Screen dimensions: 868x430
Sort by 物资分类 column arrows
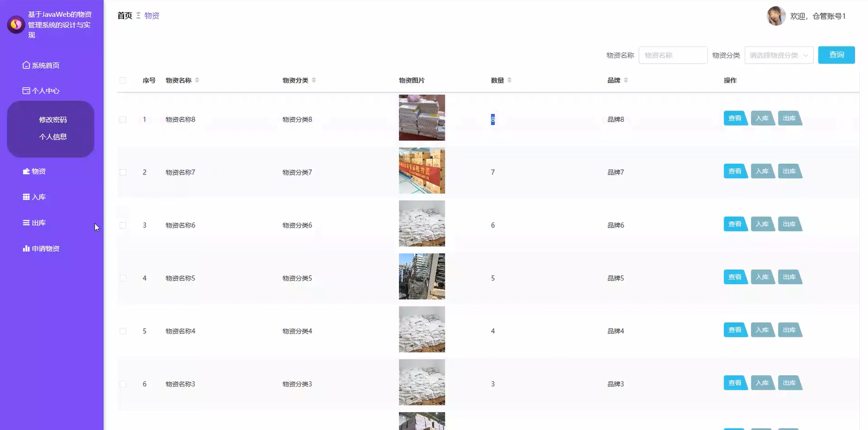314,80
